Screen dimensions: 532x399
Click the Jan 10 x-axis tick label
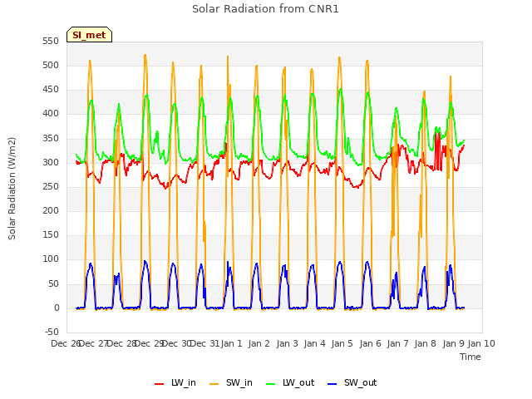(481, 343)
